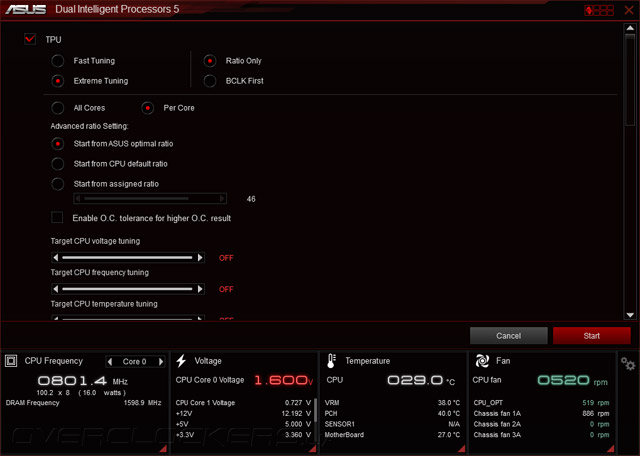This screenshot has width=640, height=456.
Task: Select Start from ASUS optimal ratio
Action: tap(58, 144)
